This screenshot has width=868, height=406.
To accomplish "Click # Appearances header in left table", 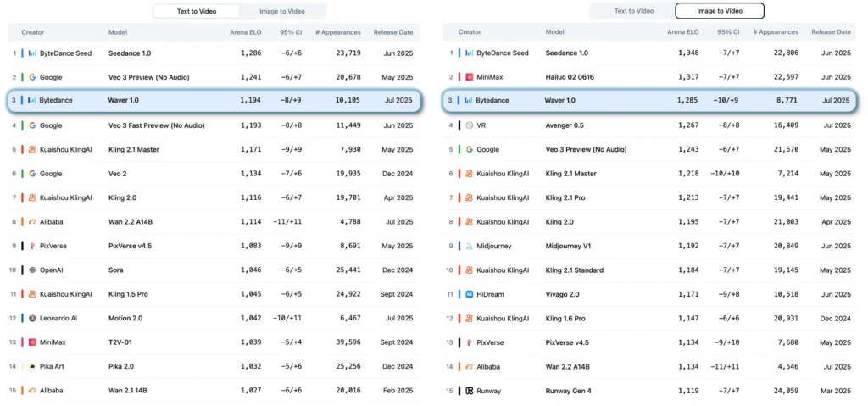I will point(337,32).
